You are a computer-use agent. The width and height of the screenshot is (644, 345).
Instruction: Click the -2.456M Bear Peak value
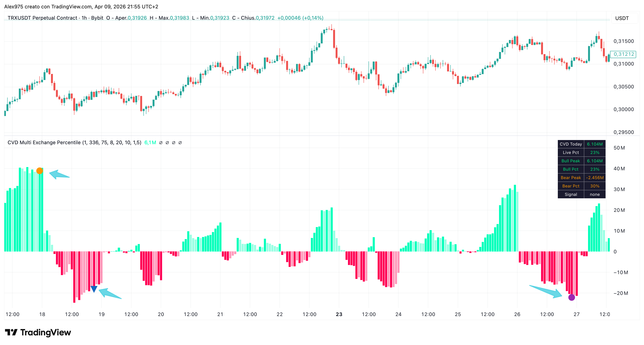point(595,178)
